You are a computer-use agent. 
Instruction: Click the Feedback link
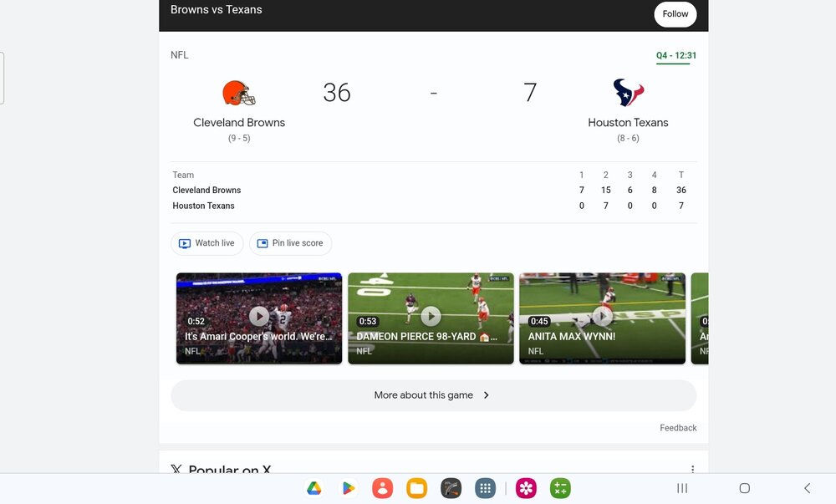pyautogui.click(x=678, y=428)
